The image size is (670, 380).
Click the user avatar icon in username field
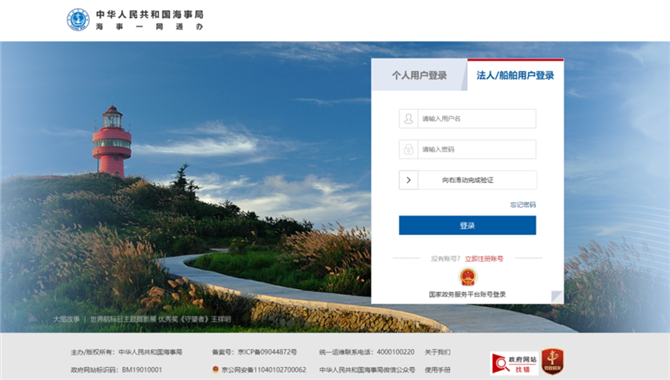point(408,118)
